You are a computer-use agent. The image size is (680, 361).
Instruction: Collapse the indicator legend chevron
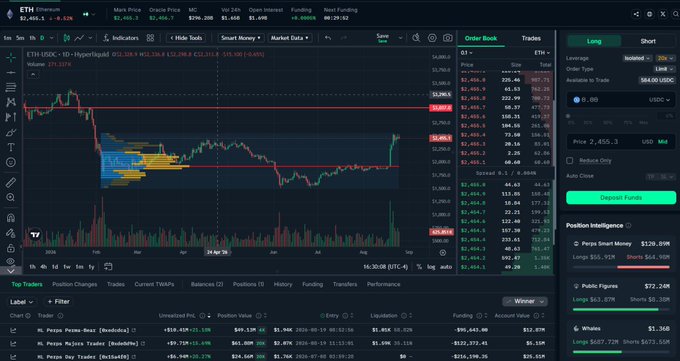pos(33,75)
